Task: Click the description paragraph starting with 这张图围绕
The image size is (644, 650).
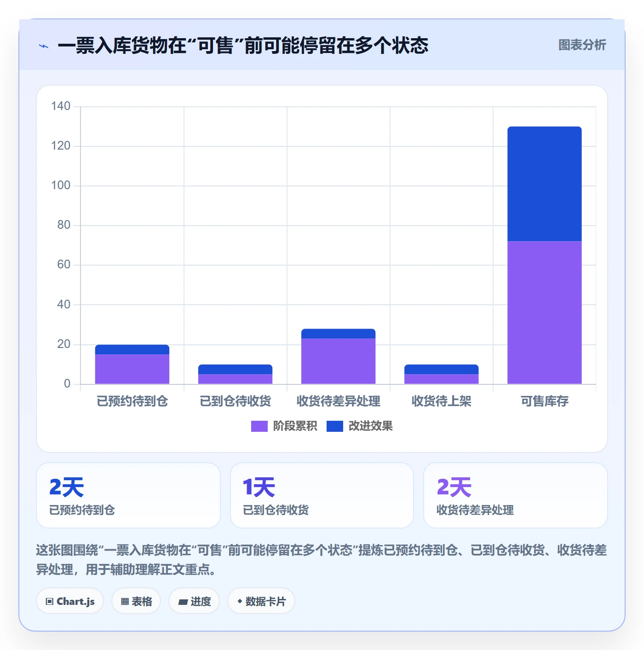Action: click(x=322, y=560)
